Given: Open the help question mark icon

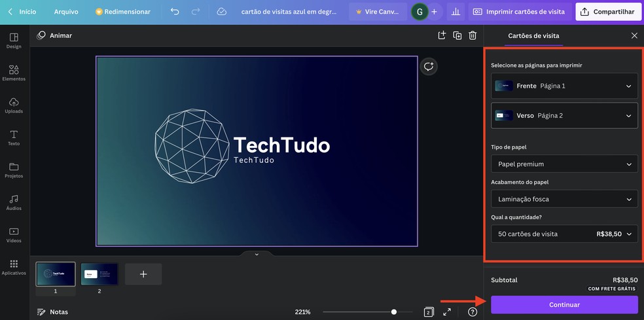Looking at the screenshot, I should coord(473,312).
